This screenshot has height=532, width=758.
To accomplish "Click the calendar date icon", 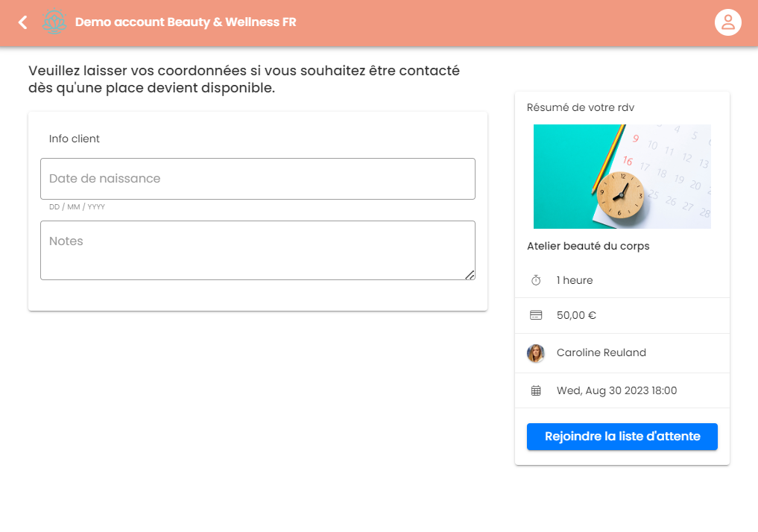I will (536, 391).
